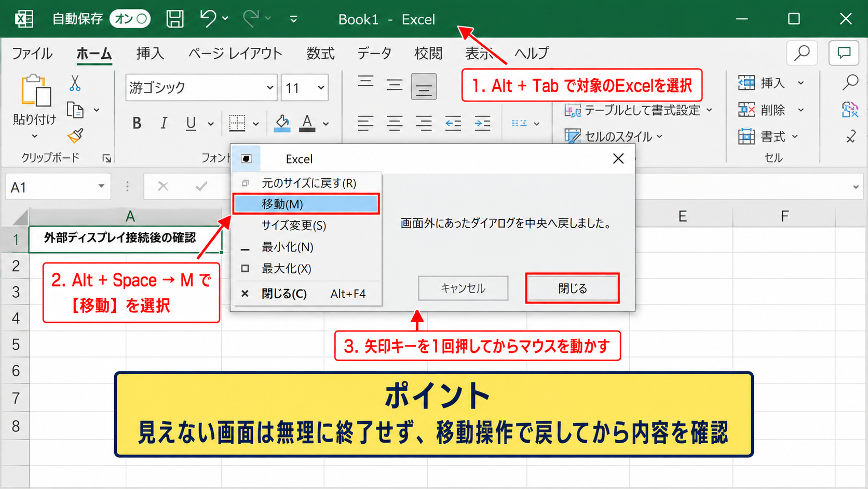Toggle the AutoSave switch
The image size is (868, 489).
[x=130, y=19]
